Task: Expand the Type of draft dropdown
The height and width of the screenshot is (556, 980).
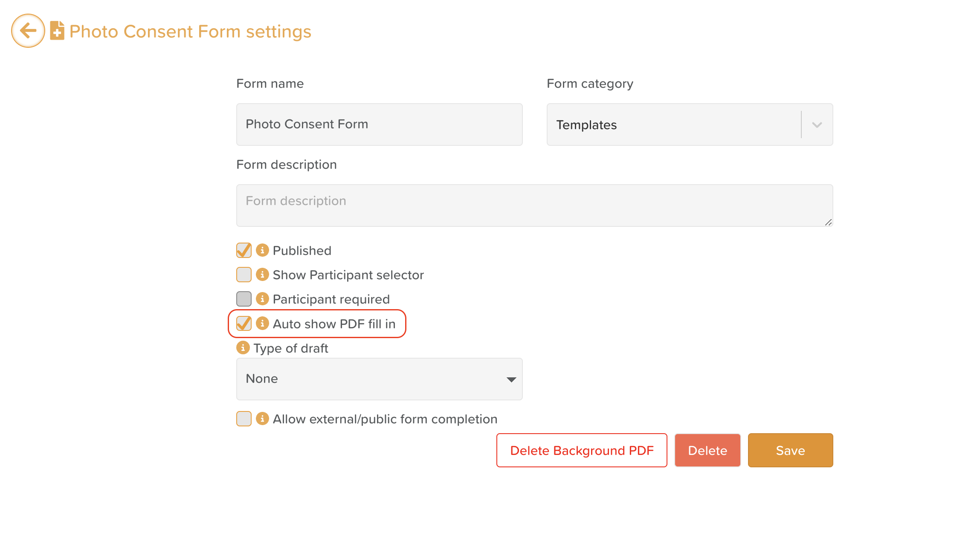Action: 379,379
